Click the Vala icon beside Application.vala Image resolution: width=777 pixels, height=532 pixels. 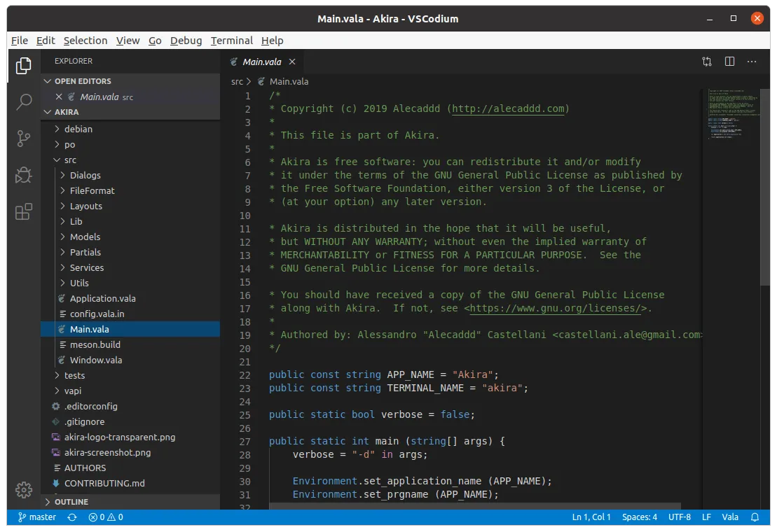[62, 298]
